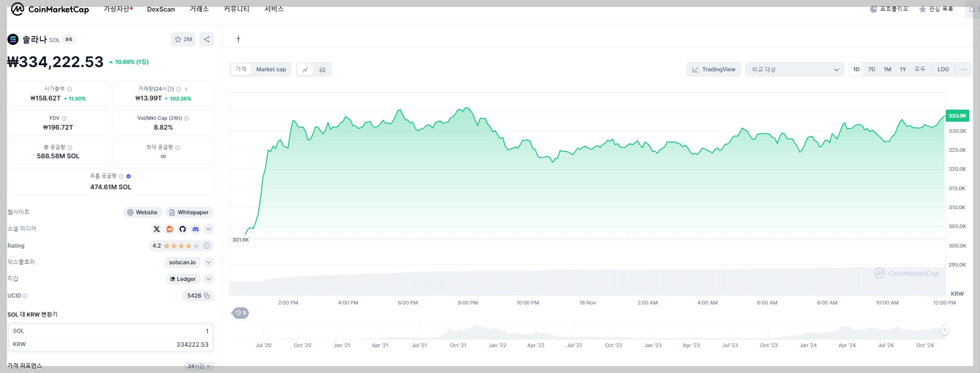The image size is (980, 373).
Task: Select the 가격 price chart toggle
Action: [240, 69]
